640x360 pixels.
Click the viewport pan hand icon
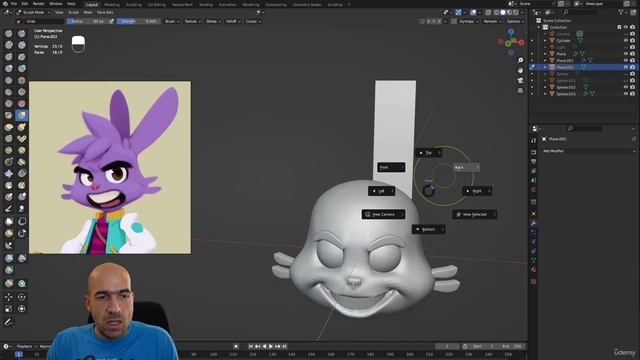(x=520, y=70)
